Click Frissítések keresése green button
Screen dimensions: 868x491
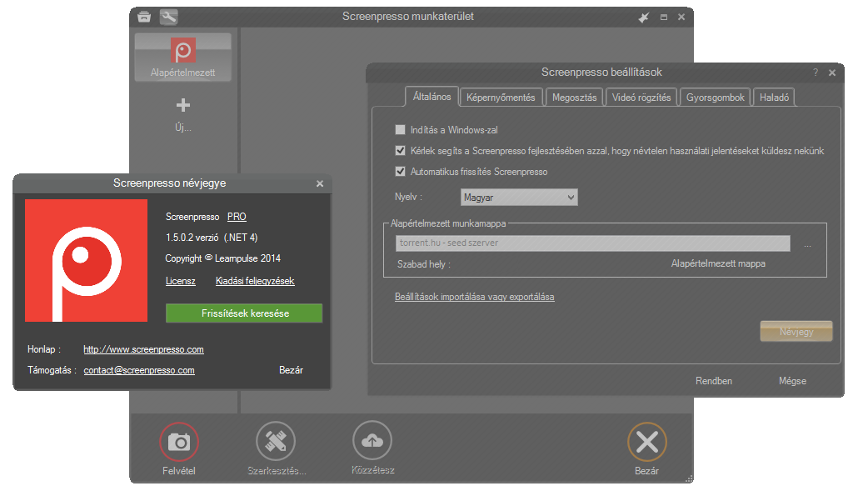pyautogui.click(x=244, y=313)
